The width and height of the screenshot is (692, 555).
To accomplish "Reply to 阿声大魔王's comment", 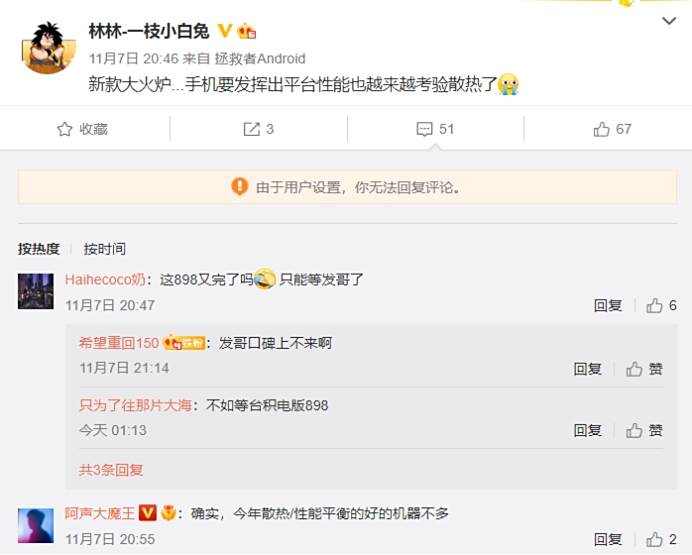I will (x=608, y=539).
